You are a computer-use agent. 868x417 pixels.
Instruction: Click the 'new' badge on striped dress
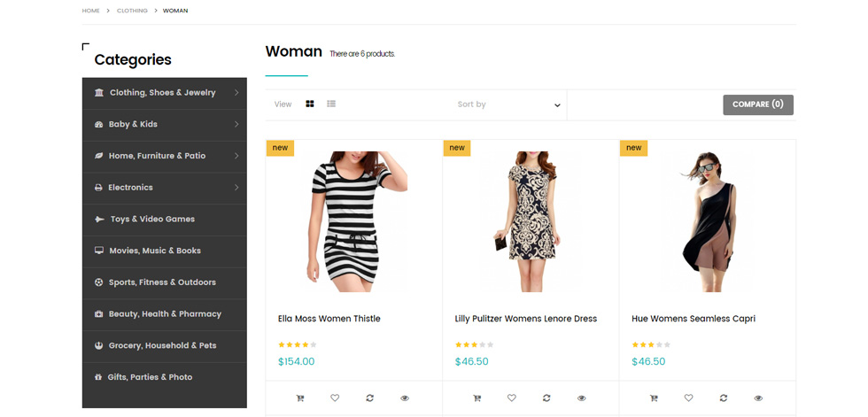click(280, 148)
